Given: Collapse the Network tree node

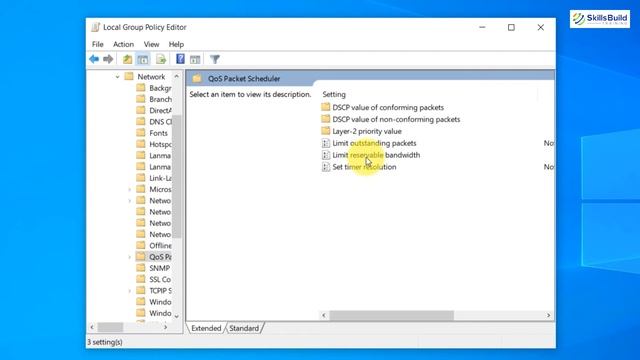Looking at the screenshot, I should 117,77.
